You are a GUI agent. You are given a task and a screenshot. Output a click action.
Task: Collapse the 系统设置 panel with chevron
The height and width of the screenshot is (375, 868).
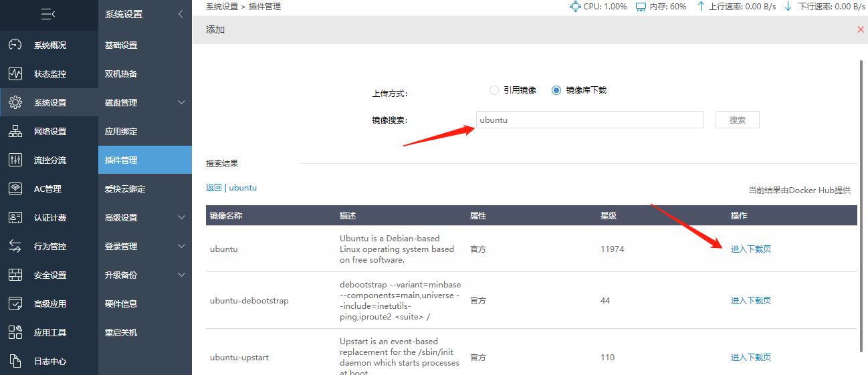[180, 14]
